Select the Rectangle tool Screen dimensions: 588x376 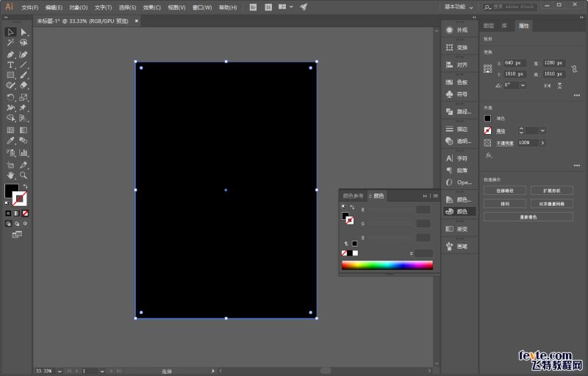point(10,76)
